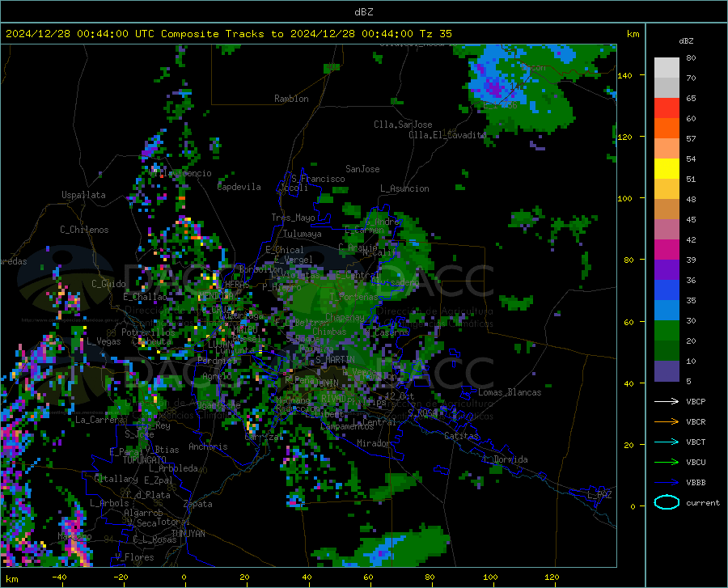Click the 'L_PAZ' map label
The height and width of the screenshot is (588, 728).
(x=599, y=495)
